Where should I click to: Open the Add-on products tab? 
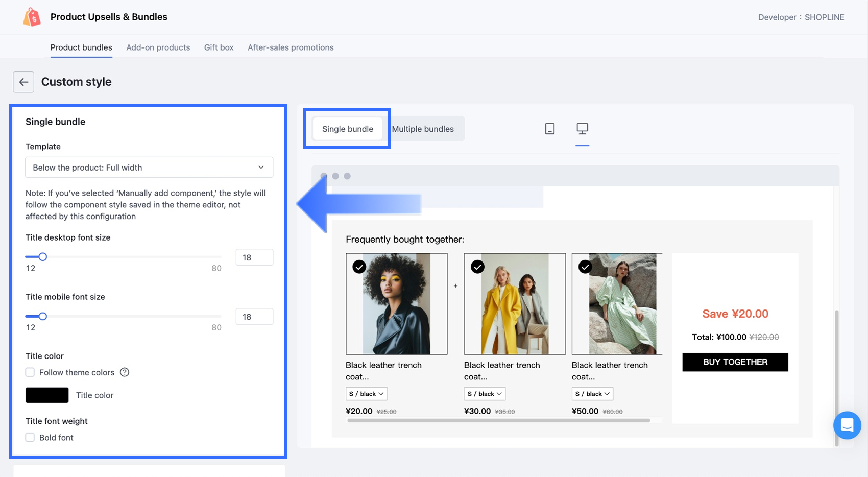pyautogui.click(x=158, y=47)
